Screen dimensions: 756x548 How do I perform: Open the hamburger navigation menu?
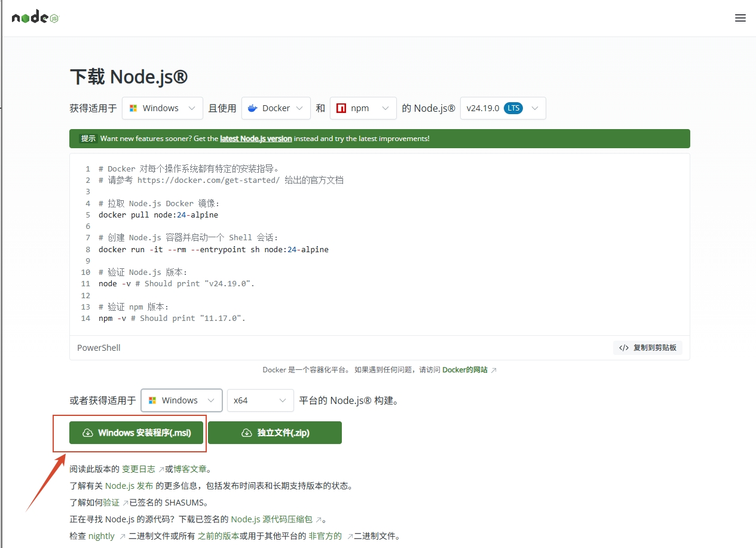(740, 18)
